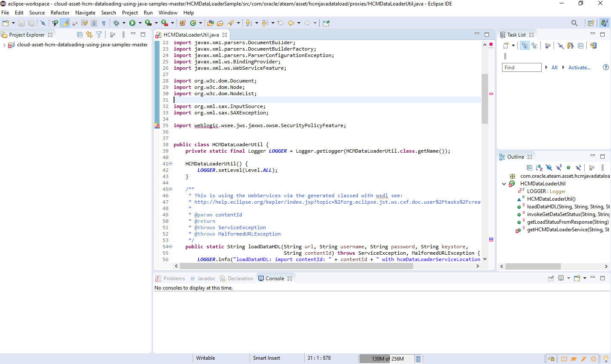Collapse HCMDataLoaderUtil class in Outline
Screen dimensions: 611x364
click(x=504, y=184)
